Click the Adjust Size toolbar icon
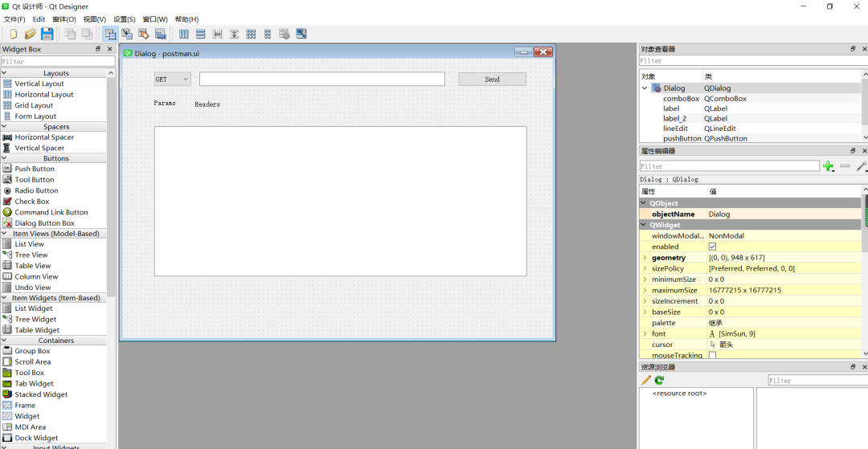 click(301, 34)
